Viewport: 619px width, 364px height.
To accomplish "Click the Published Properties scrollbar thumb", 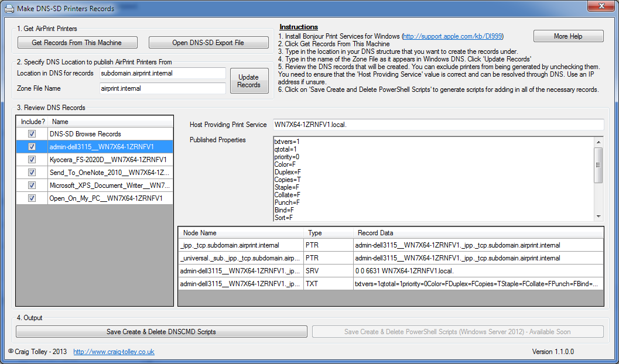I will pyautogui.click(x=599, y=165).
